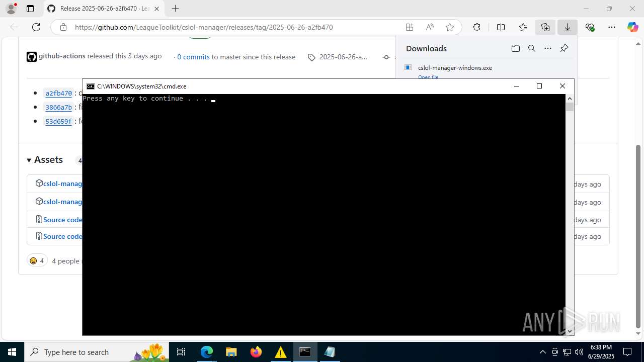
Task: Open the github-actions author link
Action: pos(62,56)
